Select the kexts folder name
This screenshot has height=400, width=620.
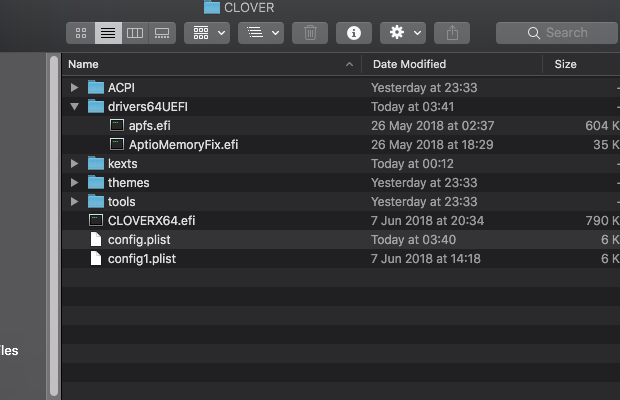pos(123,164)
